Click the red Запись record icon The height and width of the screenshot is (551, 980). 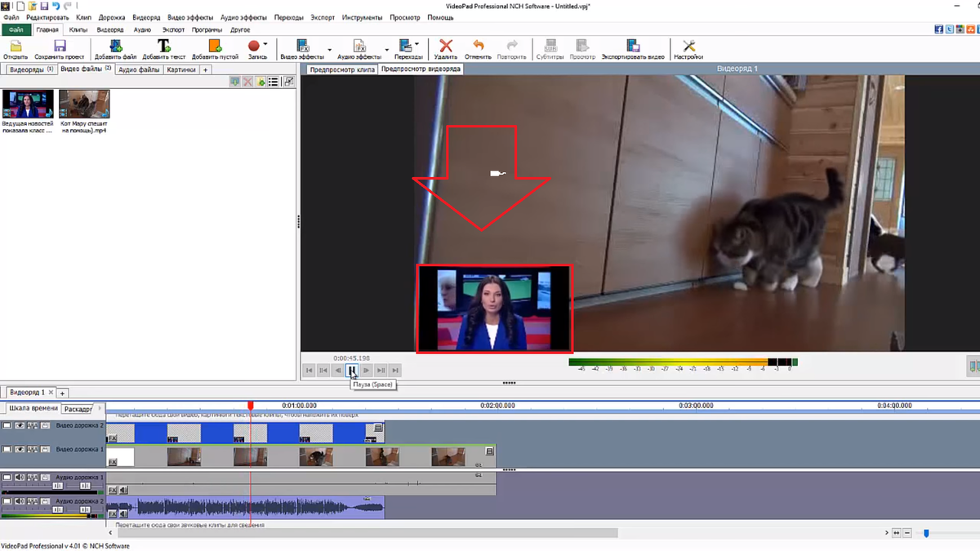pos(254,47)
